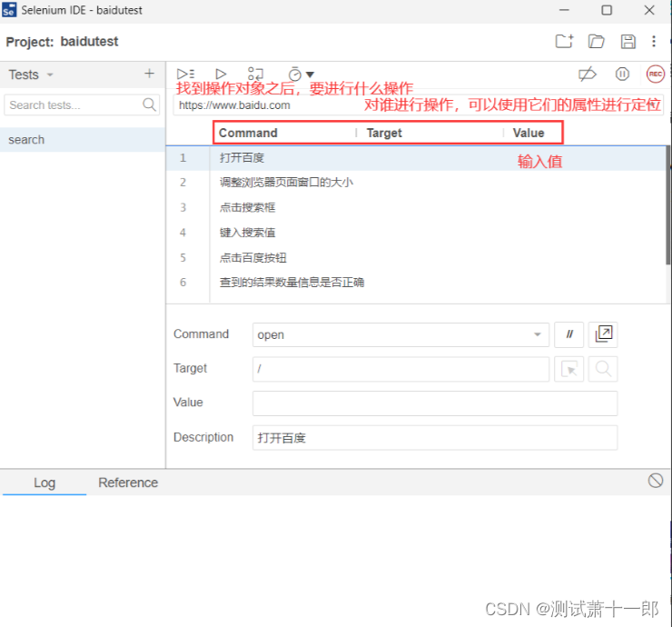Select row 6 '查到的结果数量信息是否正确'
672x627 pixels.
416,283
